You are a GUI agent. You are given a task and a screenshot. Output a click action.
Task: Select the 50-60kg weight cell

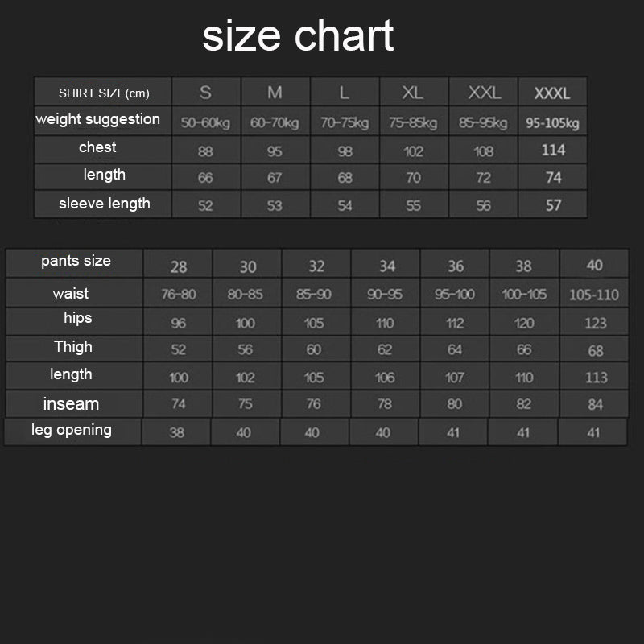[205, 123]
